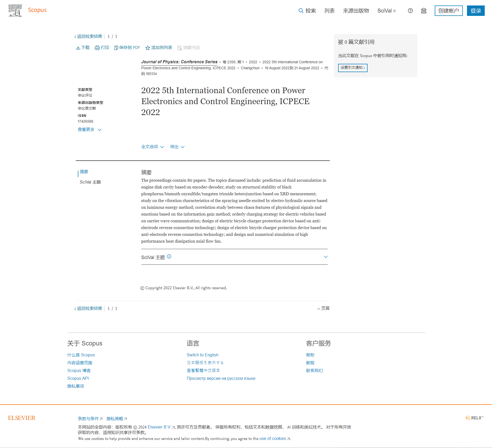The image size is (492, 448).
Task: Go back via top 返回检索结果 link
Action: pyautogui.click(x=88, y=36)
